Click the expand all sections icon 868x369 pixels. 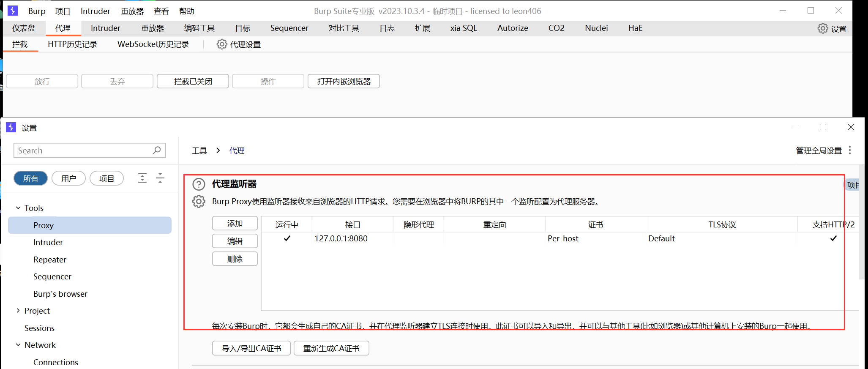142,178
